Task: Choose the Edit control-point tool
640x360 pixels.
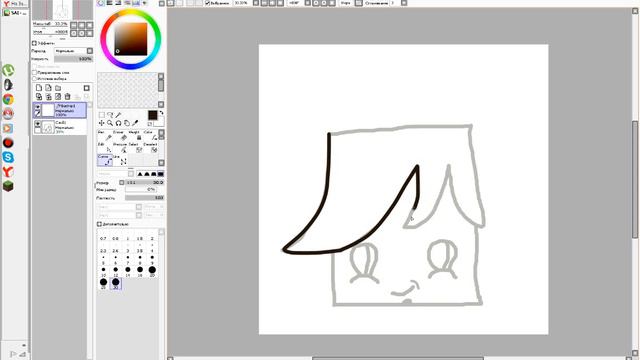Action: pyautogui.click(x=105, y=147)
